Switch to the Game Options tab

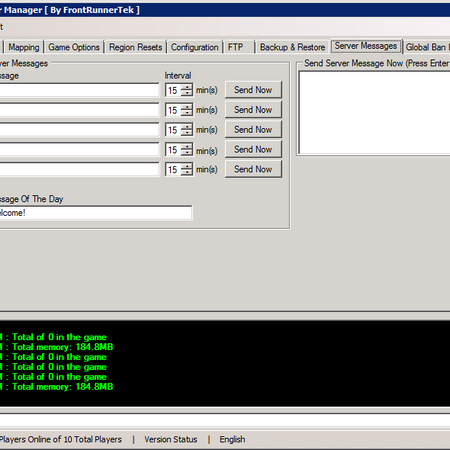(74, 47)
